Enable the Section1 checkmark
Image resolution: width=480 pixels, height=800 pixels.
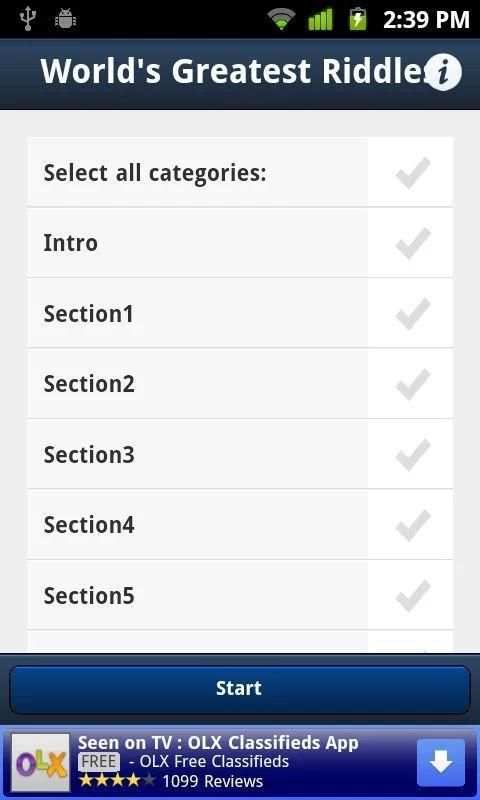point(413,314)
